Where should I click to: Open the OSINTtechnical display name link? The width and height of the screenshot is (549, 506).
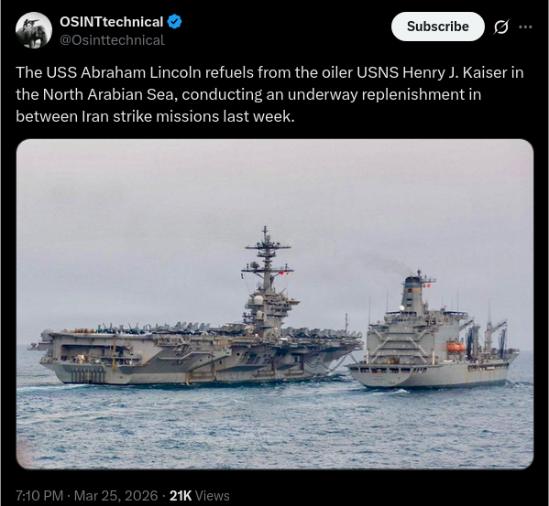(x=111, y=22)
